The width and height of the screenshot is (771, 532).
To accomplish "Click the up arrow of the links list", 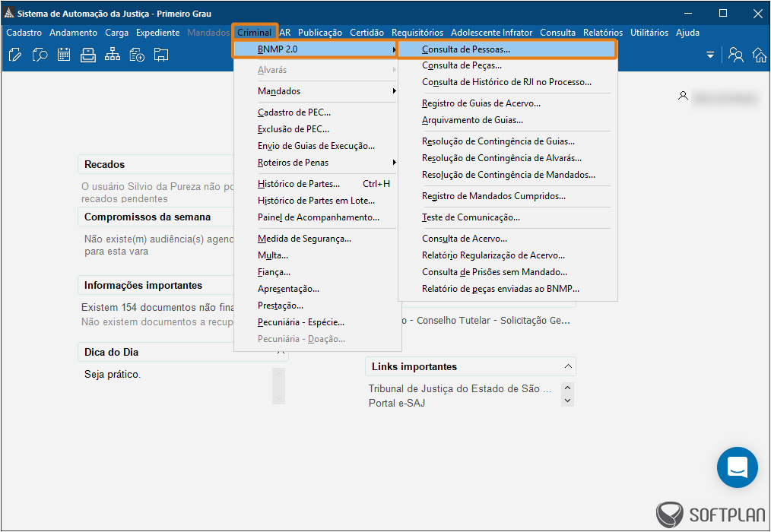I will 567,388.
